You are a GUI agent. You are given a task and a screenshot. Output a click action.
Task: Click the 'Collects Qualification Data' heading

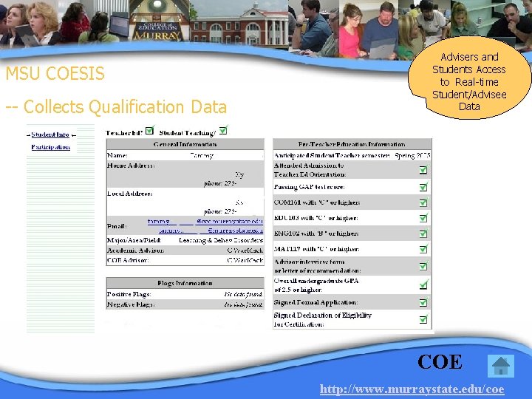(125, 107)
